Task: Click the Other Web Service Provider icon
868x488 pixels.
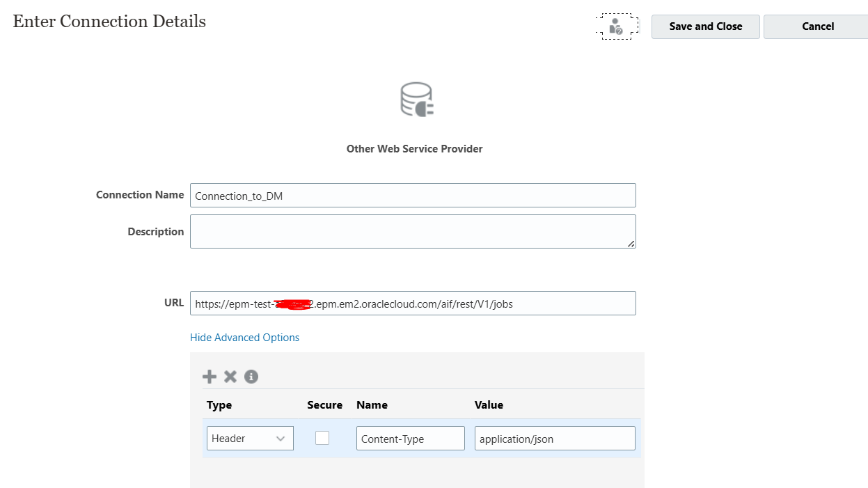Action: [416, 100]
